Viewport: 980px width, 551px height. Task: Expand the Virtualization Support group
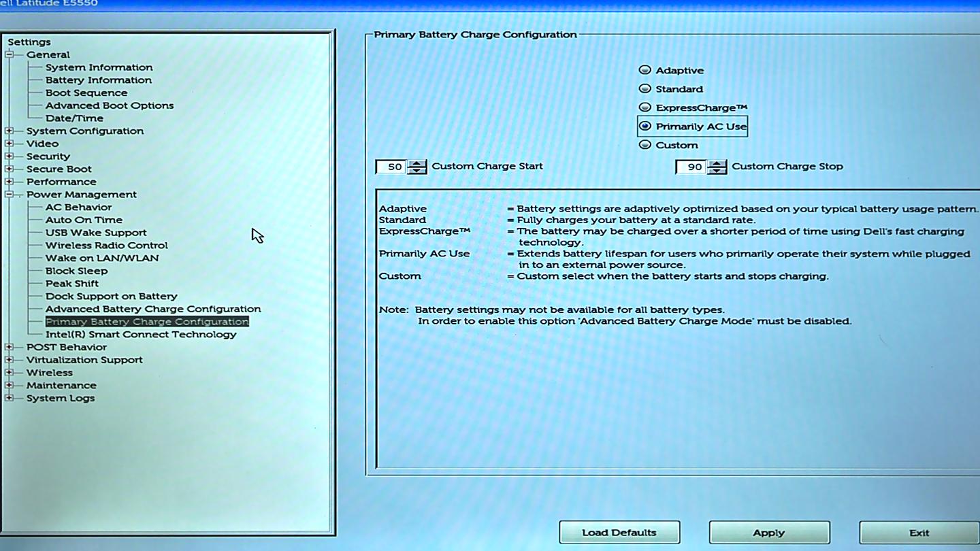8,360
